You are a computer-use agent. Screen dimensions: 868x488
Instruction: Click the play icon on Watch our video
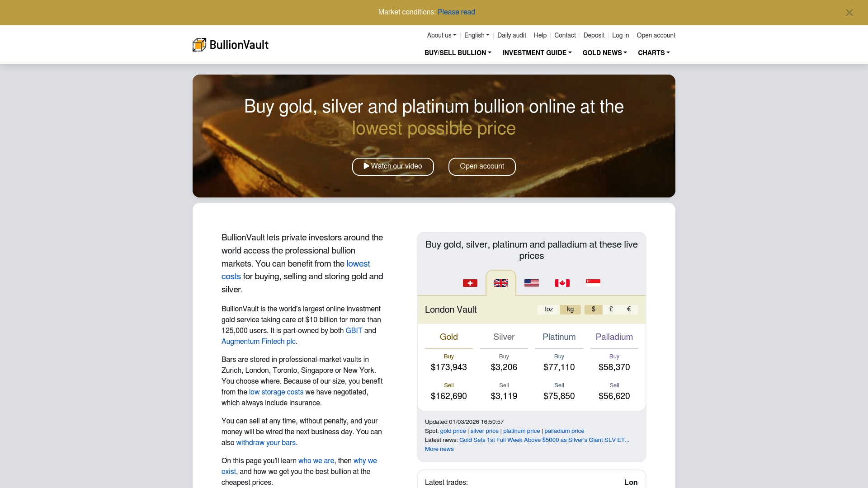366,166
